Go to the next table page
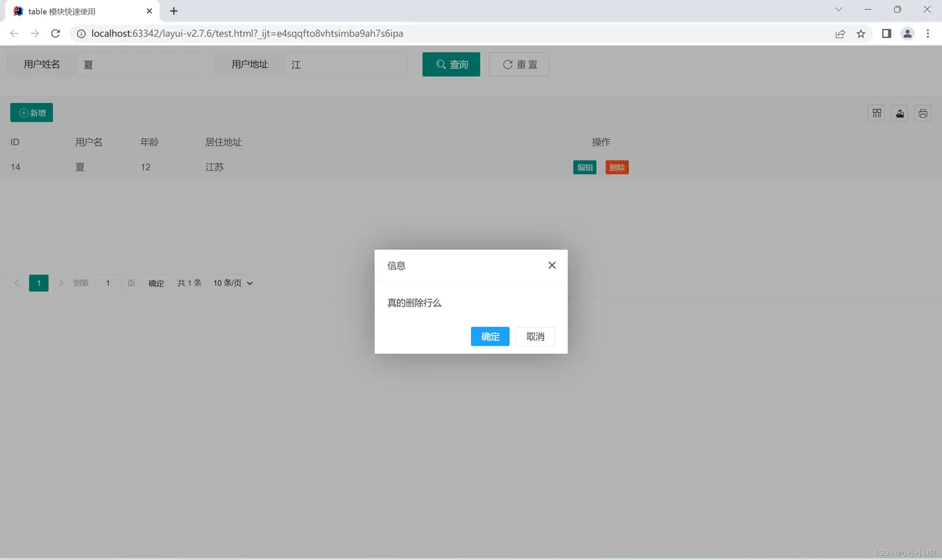 (61, 283)
